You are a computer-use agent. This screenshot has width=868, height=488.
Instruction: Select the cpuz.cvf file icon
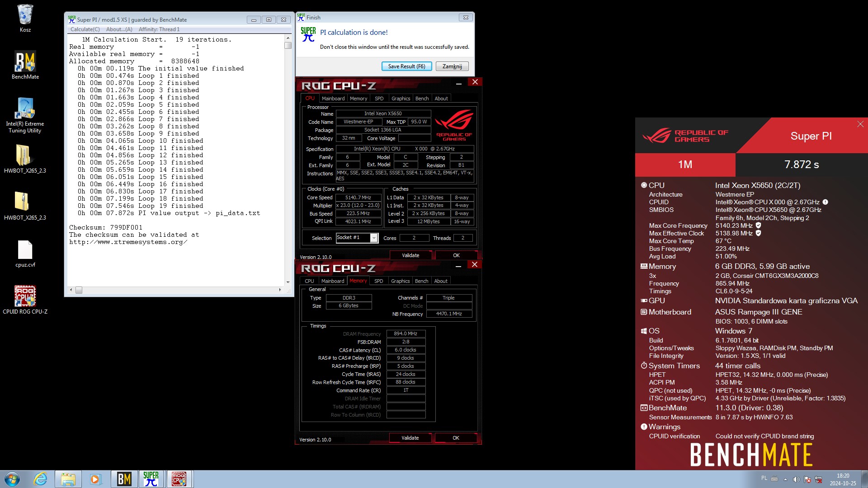click(25, 253)
